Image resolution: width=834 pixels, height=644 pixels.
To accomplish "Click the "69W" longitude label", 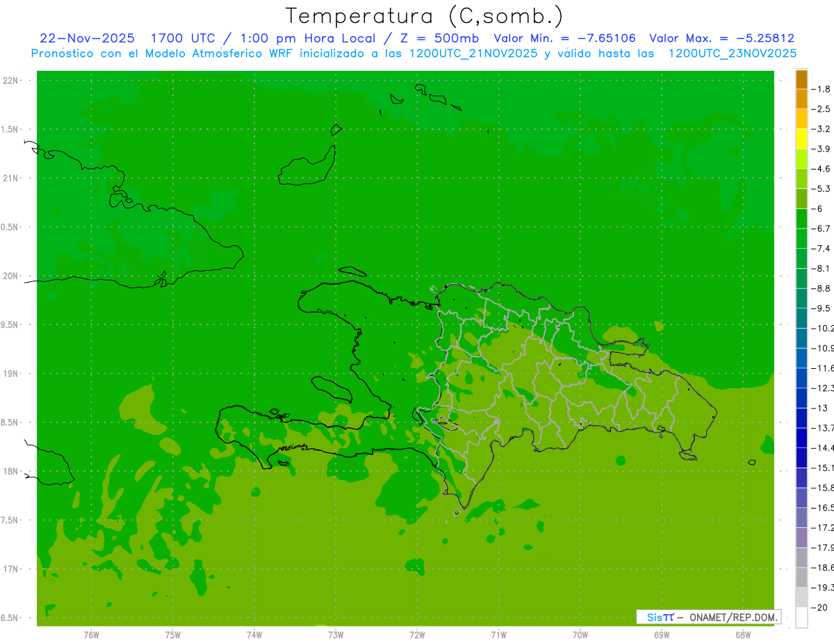I will point(662,635).
